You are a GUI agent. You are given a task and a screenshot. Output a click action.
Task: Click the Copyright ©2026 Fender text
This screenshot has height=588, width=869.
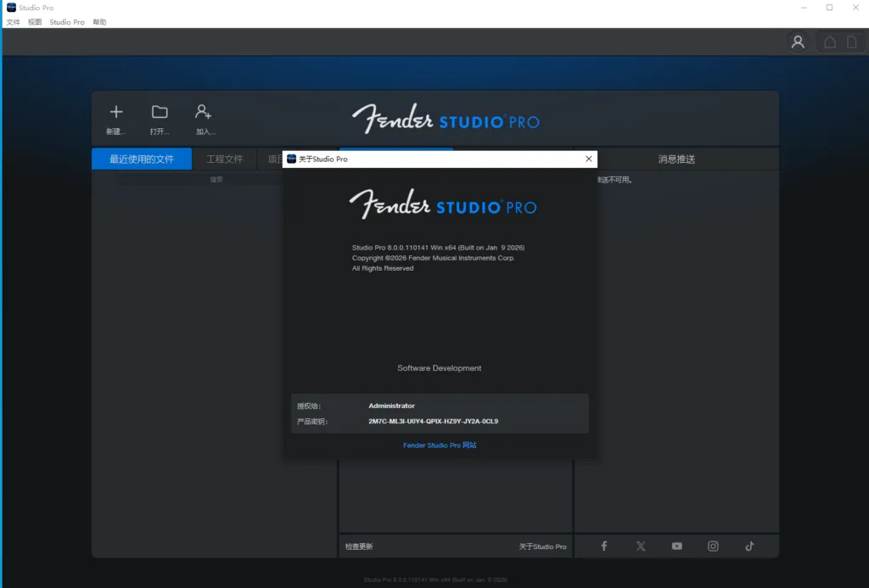434,258
